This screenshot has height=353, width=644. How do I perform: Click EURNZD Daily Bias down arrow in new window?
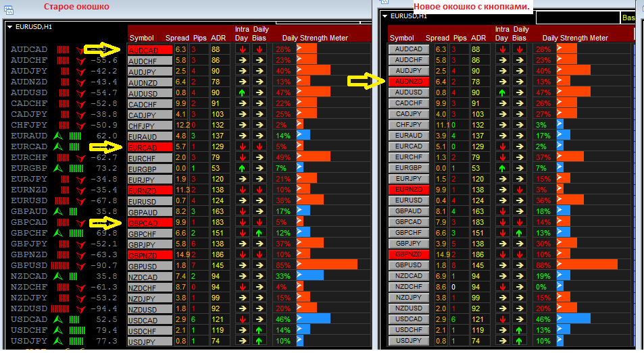520,190
